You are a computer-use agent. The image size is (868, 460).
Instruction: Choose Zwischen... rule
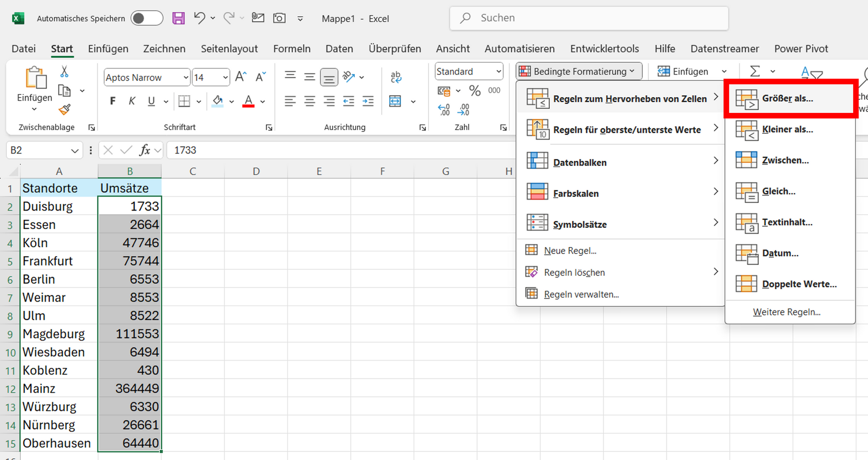coord(791,160)
